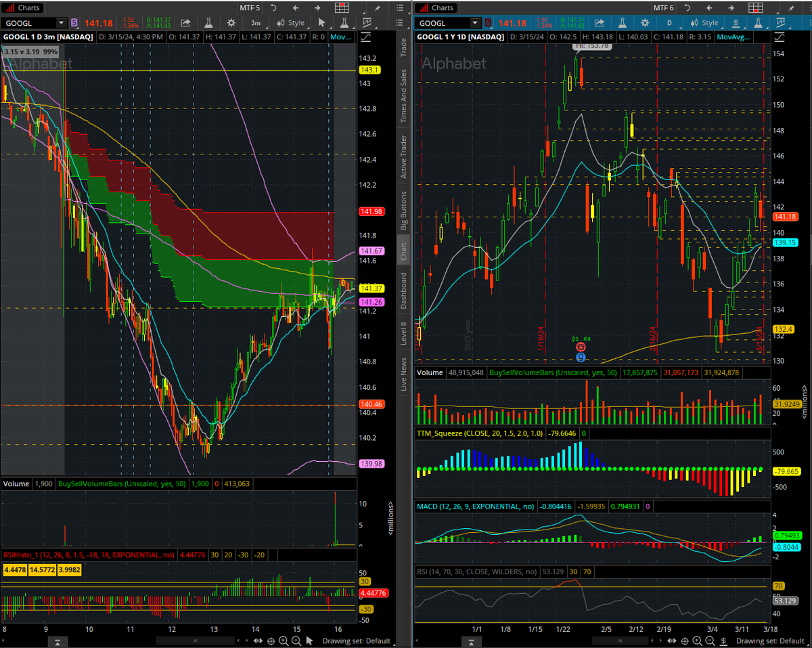Open Drawings menu in right chart toolbar
Image resolution: width=812 pixels, height=648 pixels.
pyautogui.click(x=780, y=23)
